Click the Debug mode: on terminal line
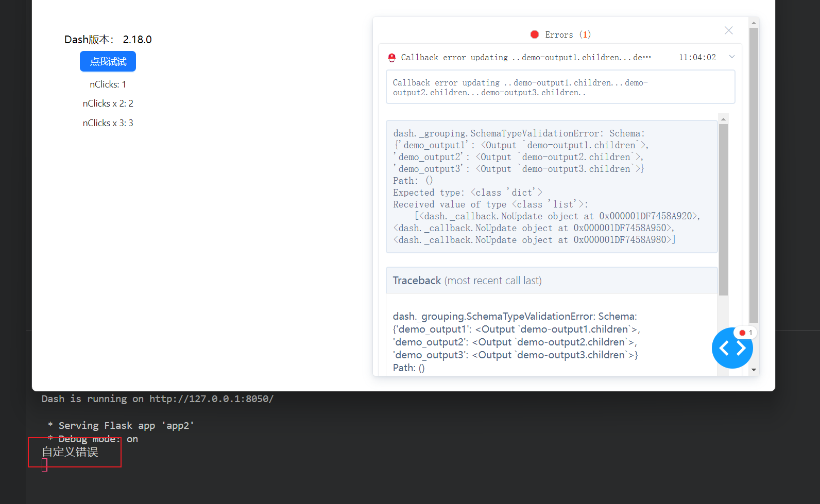 pyautogui.click(x=93, y=439)
